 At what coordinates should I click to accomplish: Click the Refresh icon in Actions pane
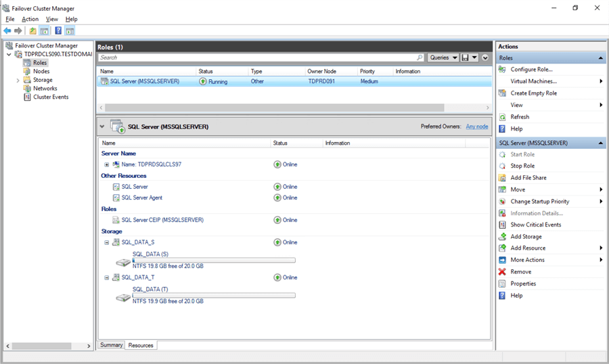pyautogui.click(x=502, y=117)
